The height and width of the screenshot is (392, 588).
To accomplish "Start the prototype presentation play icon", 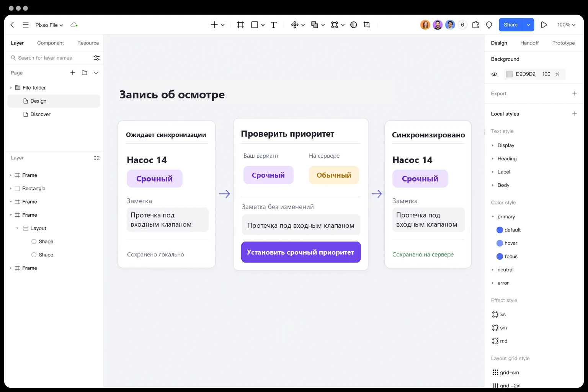I will [x=544, y=25].
